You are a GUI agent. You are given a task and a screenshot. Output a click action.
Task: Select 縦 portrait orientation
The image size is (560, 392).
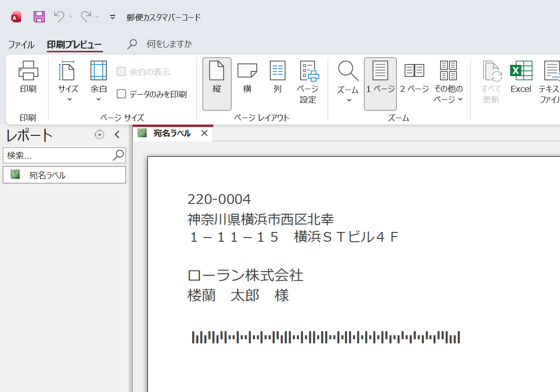[217, 84]
